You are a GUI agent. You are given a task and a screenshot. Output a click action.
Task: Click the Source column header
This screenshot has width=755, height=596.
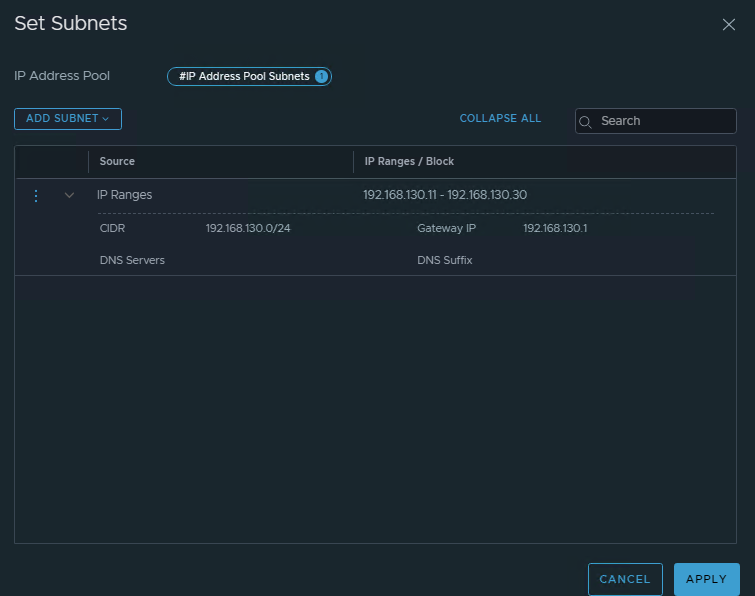[x=117, y=161]
